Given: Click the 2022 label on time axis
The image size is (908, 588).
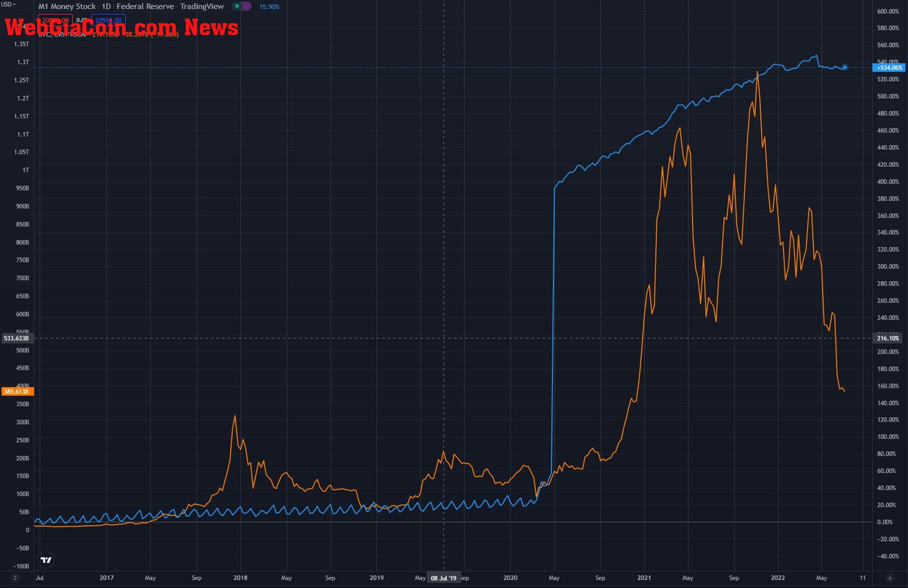Looking at the screenshot, I should coord(778,578).
